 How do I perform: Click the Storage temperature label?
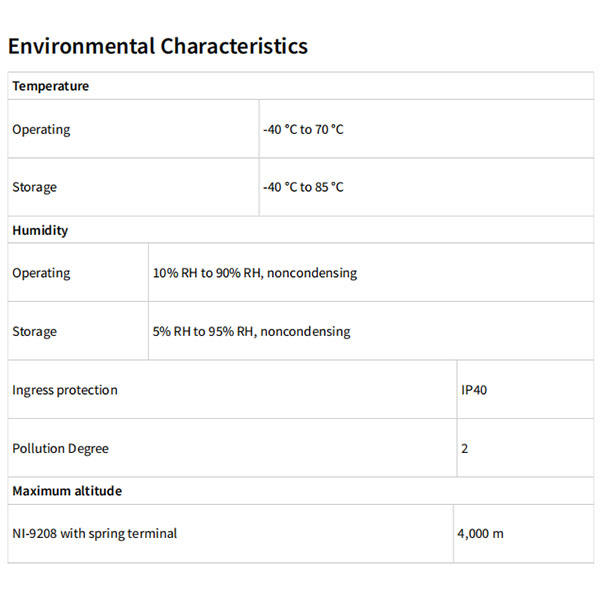[x=34, y=188]
